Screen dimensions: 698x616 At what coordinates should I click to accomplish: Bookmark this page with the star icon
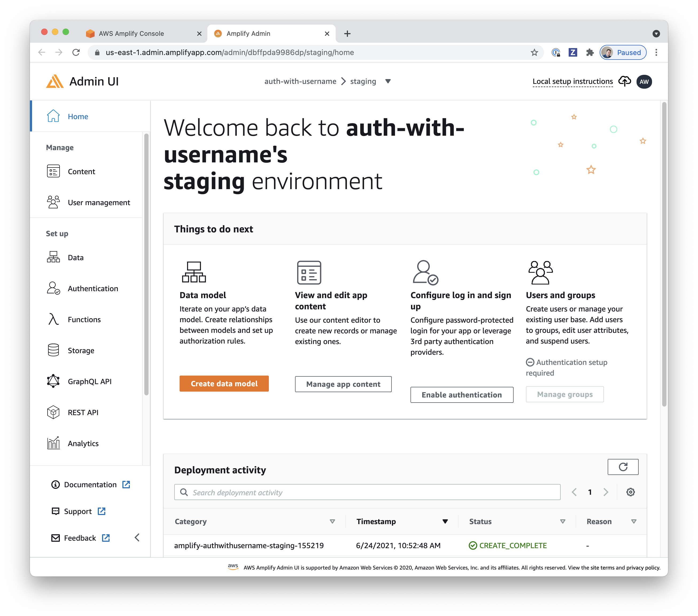tap(534, 52)
